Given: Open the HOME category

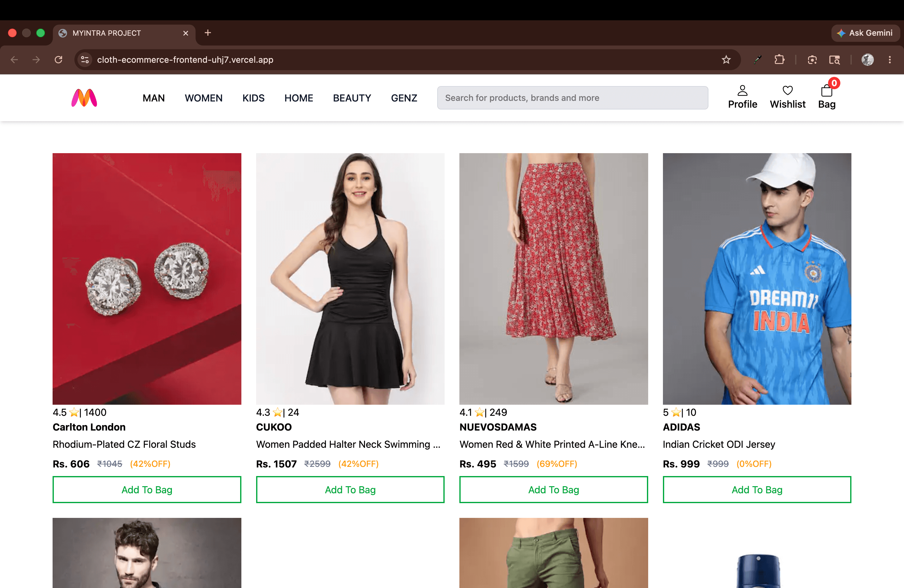Looking at the screenshot, I should tap(299, 98).
